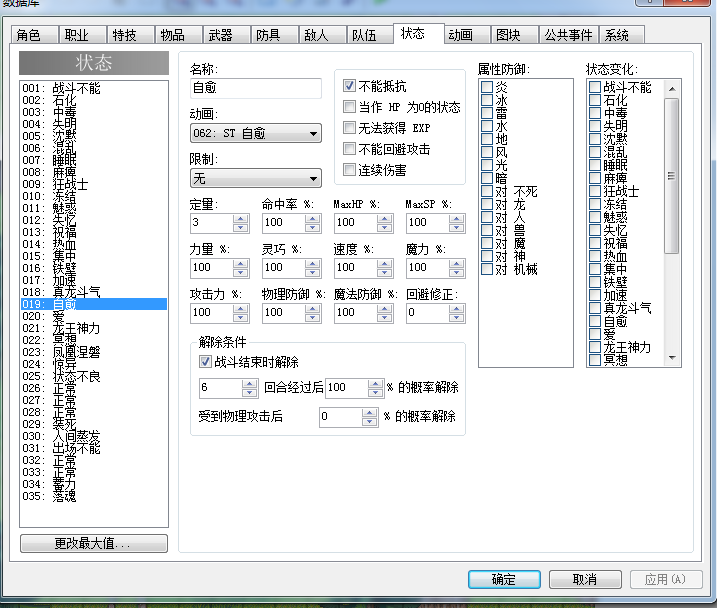Open the 限制 dropdown set to 无
The image size is (717, 608).
pos(256,178)
